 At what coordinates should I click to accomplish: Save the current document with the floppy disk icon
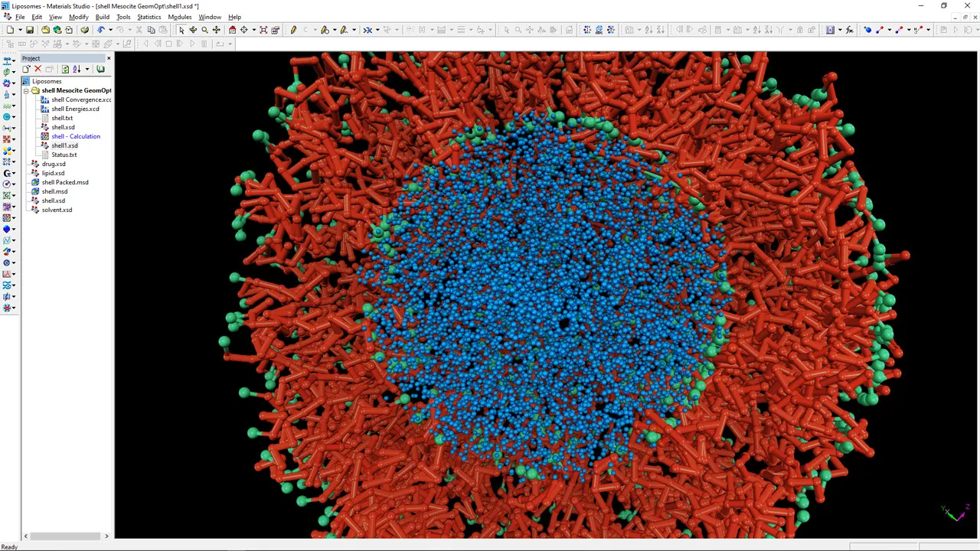(x=30, y=30)
